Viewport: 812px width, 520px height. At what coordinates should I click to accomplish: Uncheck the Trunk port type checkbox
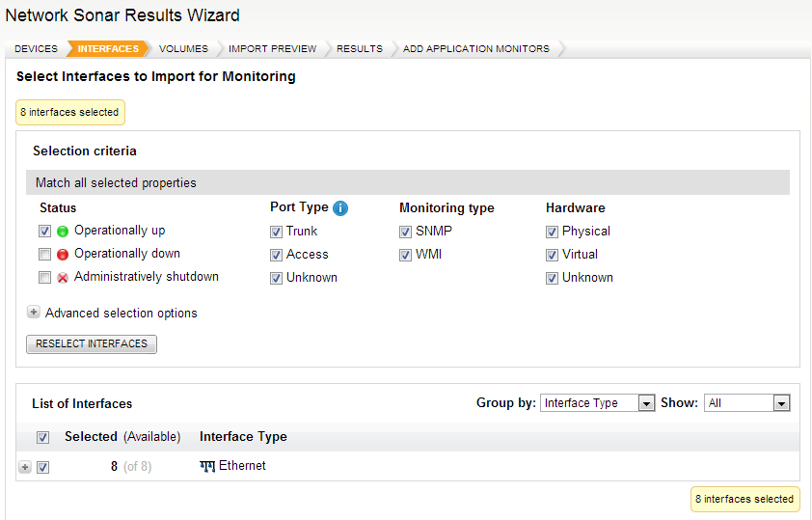[x=277, y=232]
